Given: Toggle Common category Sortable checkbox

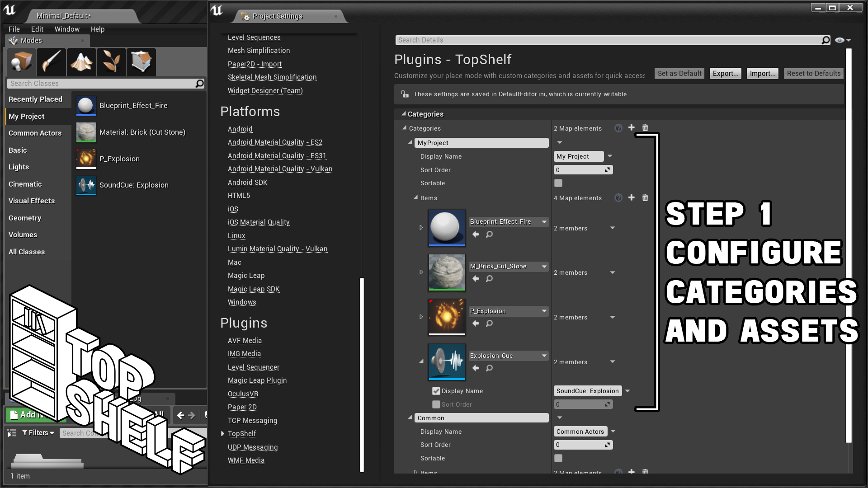Looking at the screenshot, I should [x=558, y=458].
